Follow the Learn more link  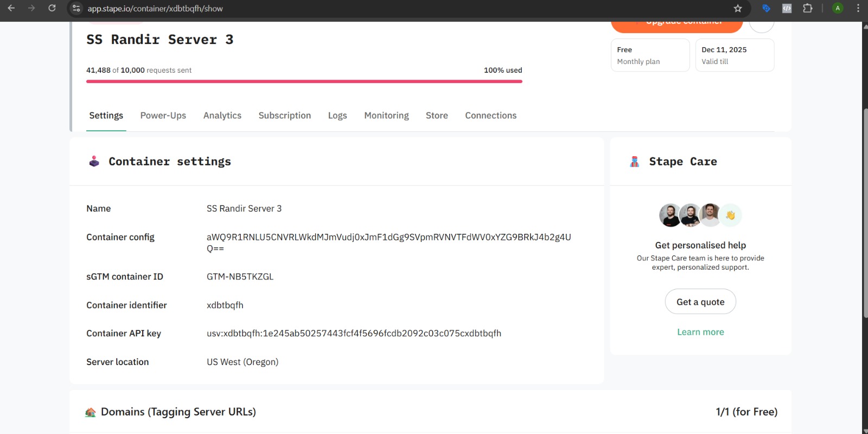coord(700,332)
